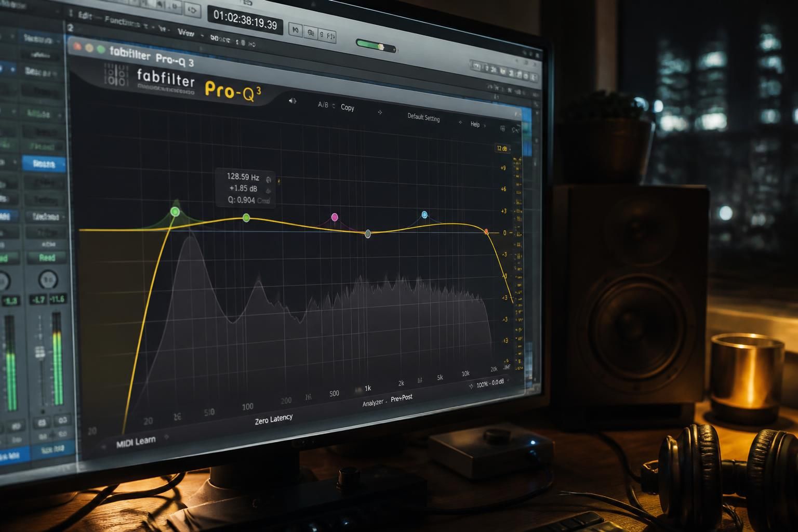Viewport: 798px width, 532px height.
Task: Click the green master level slider in toolbar
Action: [376, 46]
